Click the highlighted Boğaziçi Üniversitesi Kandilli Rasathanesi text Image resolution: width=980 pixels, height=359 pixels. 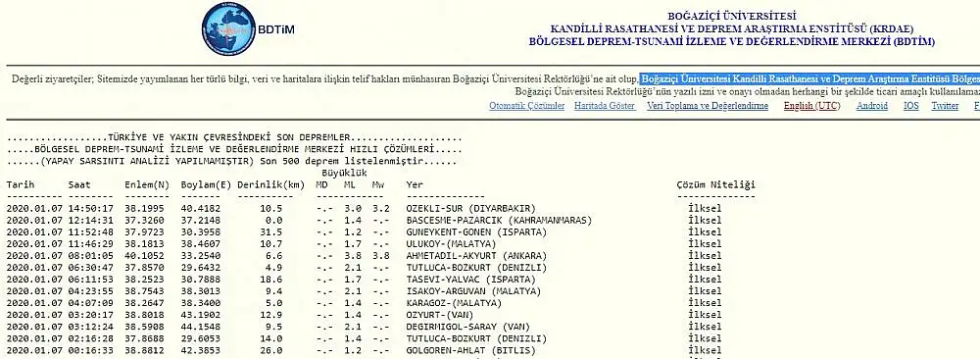pyautogui.click(x=810, y=79)
